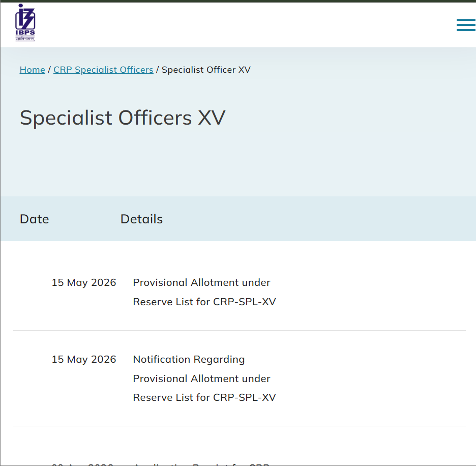Viewport: 476px width, 466px height.
Task: Open 'Notification Regarding Provisional Allotment' entry
Action: pyautogui.click(x=204, y=378)
